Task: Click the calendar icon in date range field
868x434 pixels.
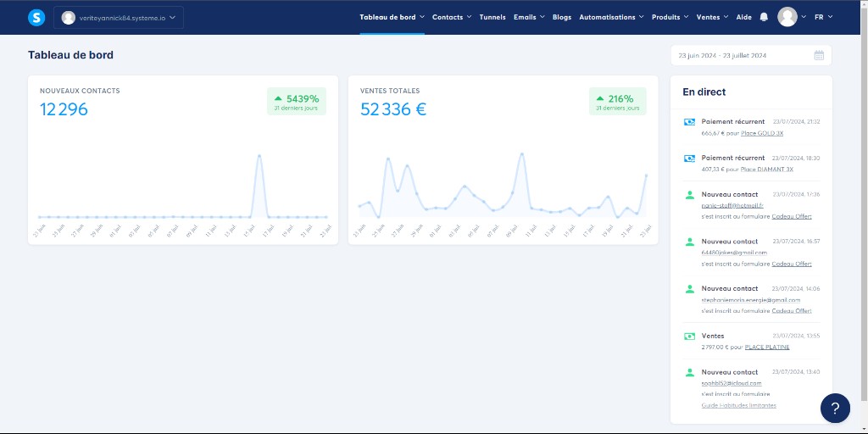Action: (819, 55)
